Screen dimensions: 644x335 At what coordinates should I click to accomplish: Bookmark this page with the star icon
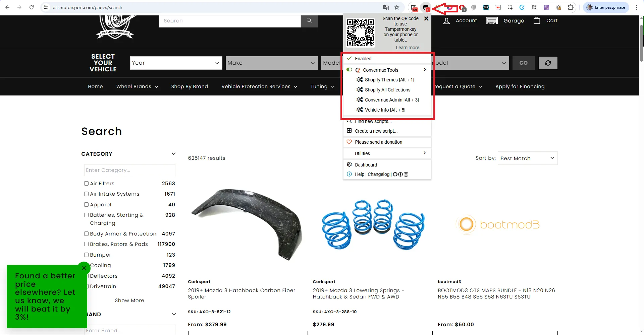(x=397, y=7)
